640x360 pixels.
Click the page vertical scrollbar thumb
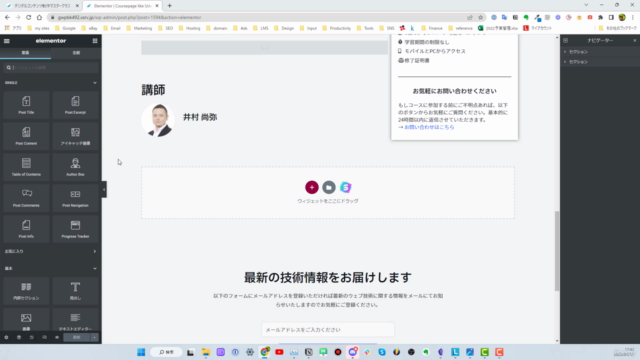point(557,251)
